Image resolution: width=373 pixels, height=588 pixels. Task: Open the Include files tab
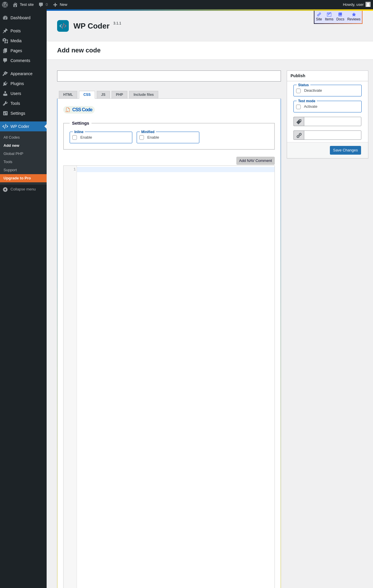(144, 95)
